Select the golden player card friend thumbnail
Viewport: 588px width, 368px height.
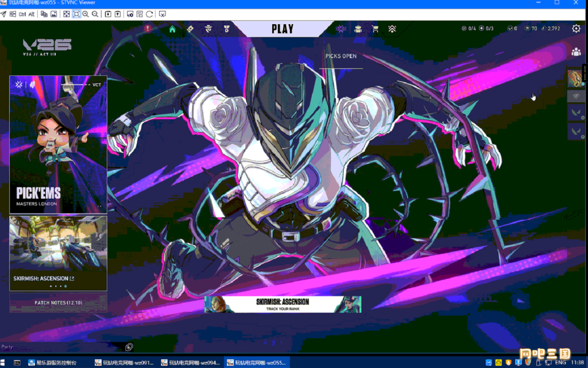(575, 78)
